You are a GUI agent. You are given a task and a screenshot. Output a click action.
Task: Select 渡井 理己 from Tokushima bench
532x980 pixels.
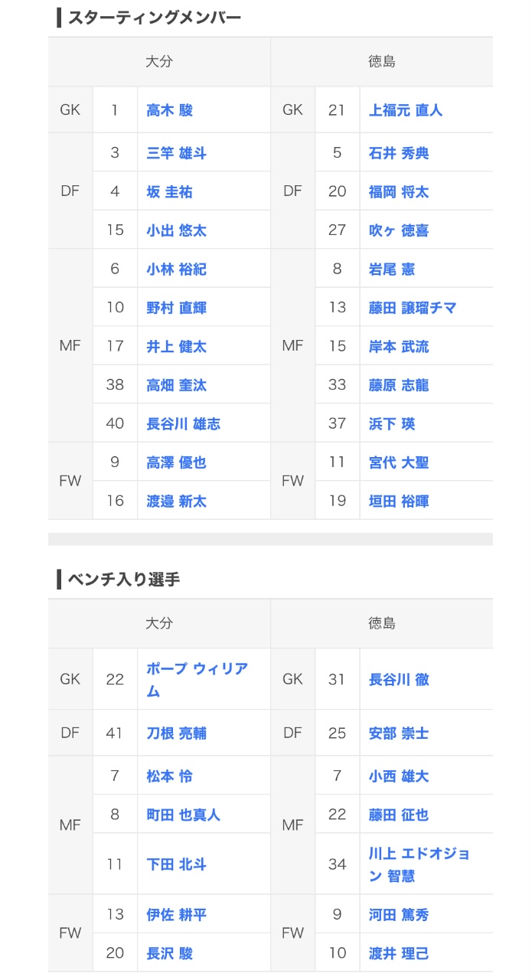(399, 953)
